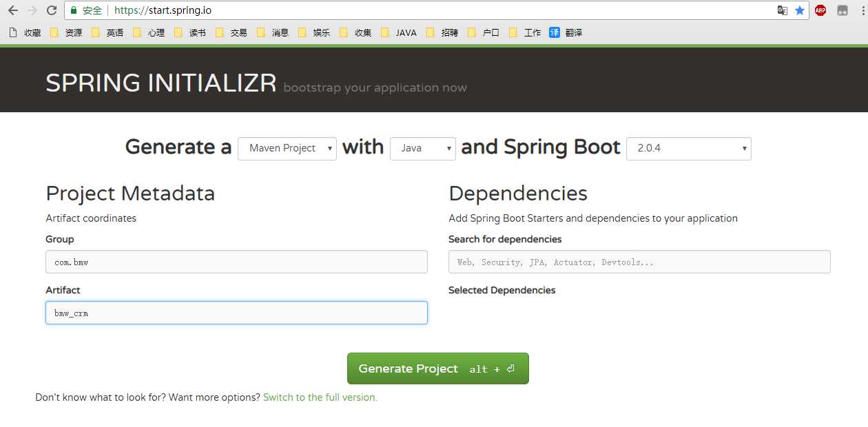Viewport: 868px width, 427px height.
Task: Reload the page with the refresh icon
Action: [51, 10]
